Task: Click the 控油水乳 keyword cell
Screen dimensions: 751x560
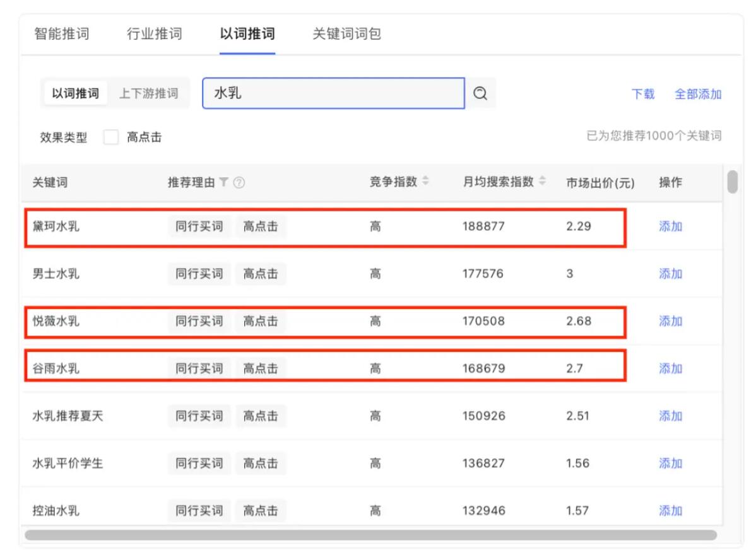Action: 56,510
